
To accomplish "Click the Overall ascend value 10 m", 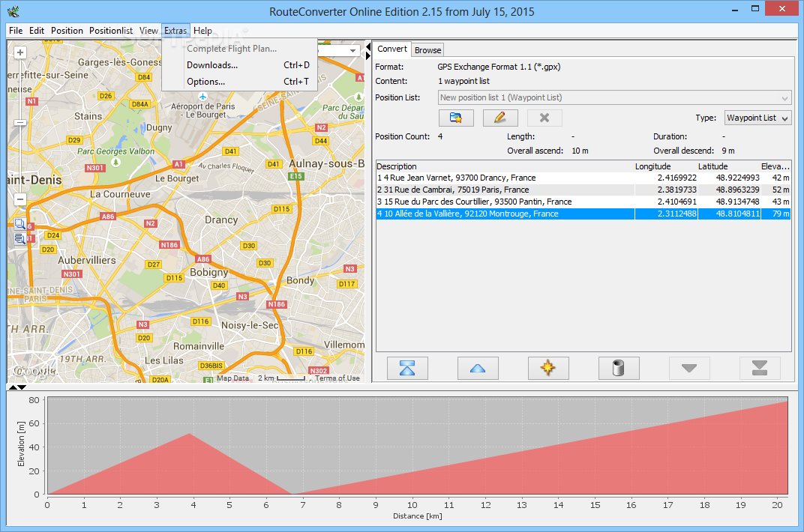I will coord(580,151).
